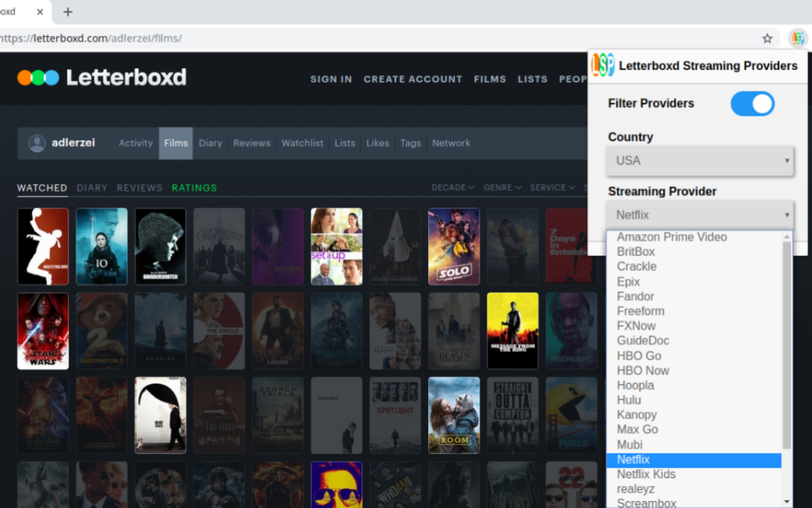Toggle the Filter Providers switch
Screen dimensions: 812x508
point(752,104)
